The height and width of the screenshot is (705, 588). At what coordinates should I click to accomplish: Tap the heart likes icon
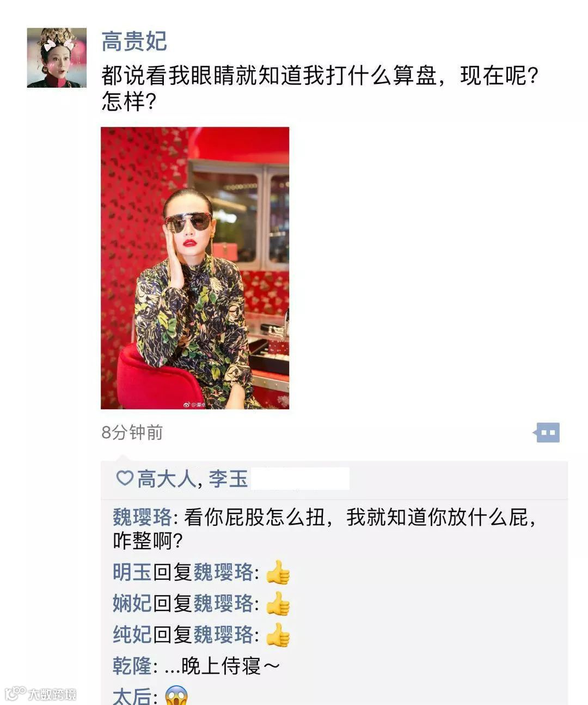click(125, 478)
